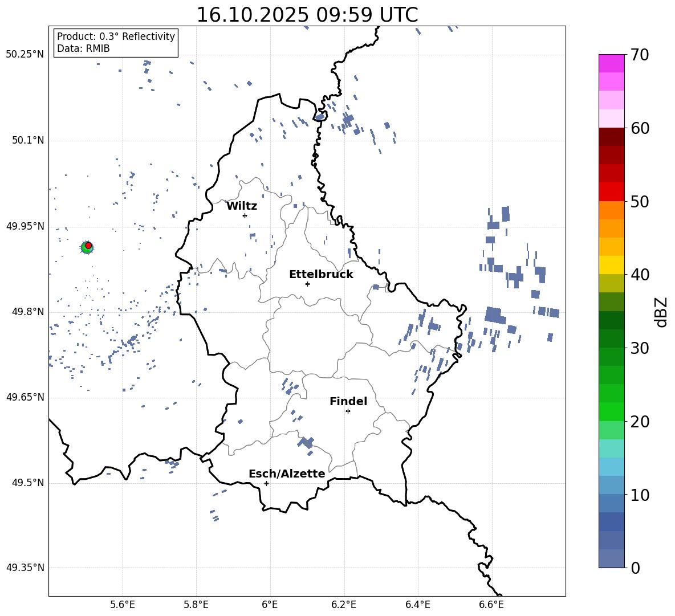Click "Product: 0.3° Reflectivity" text

click(116, 36)
